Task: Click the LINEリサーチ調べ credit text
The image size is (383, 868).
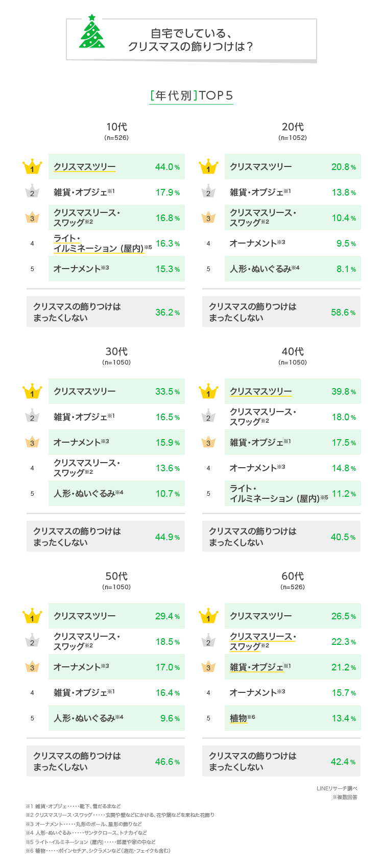Action: [337, 788]
